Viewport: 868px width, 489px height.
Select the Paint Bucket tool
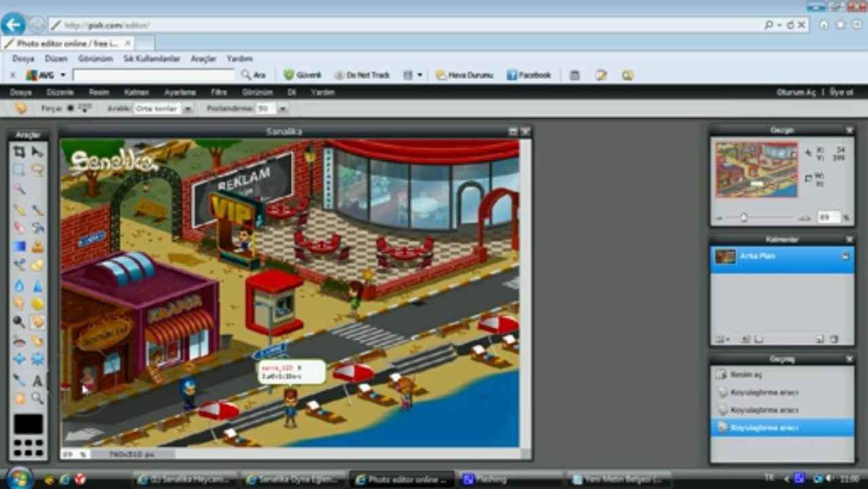click(x=37, y=228)
